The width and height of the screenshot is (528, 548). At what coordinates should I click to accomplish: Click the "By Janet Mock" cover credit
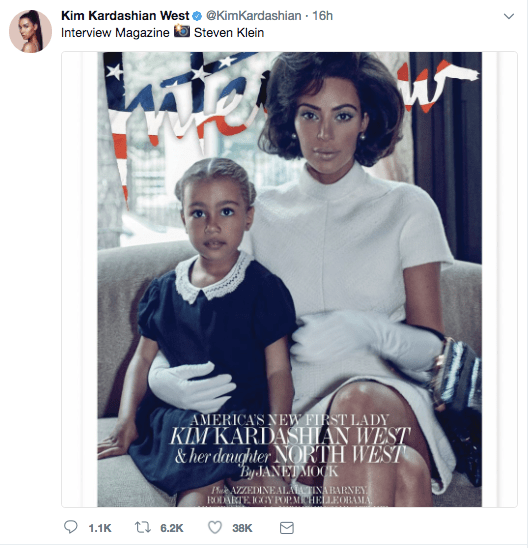pyautogui.click(x=289, y=472)
